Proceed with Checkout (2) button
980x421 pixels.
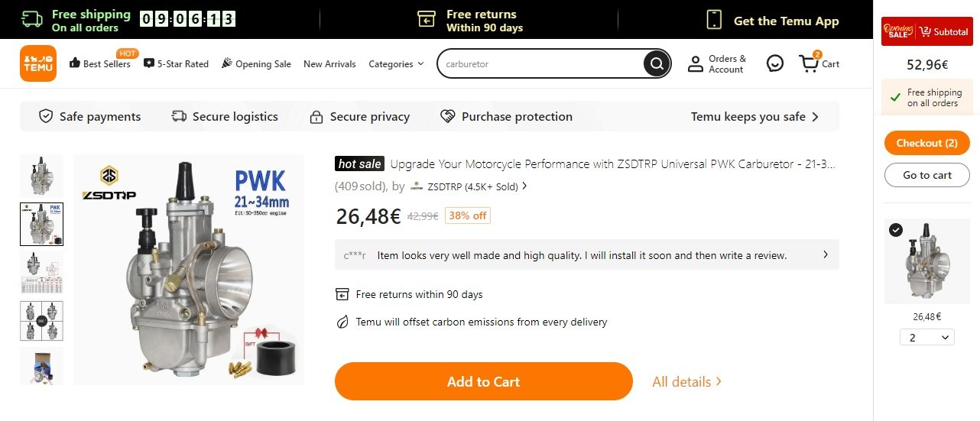coord(926,143)
